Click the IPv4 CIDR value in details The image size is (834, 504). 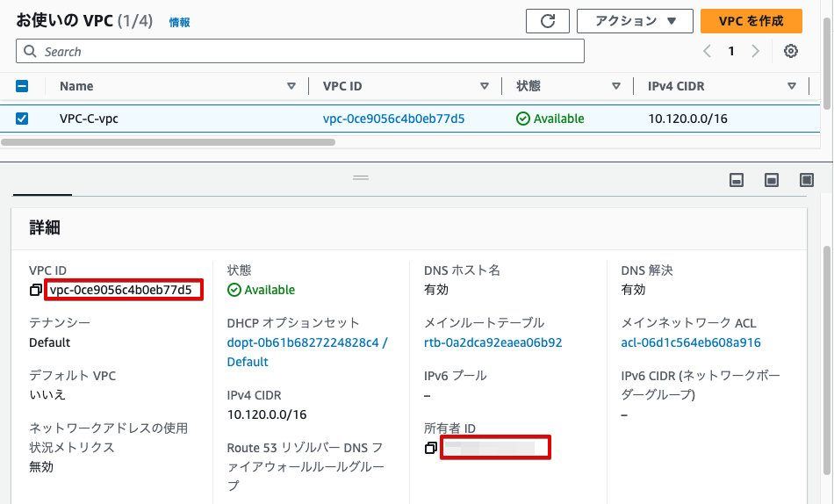(267, 414)
